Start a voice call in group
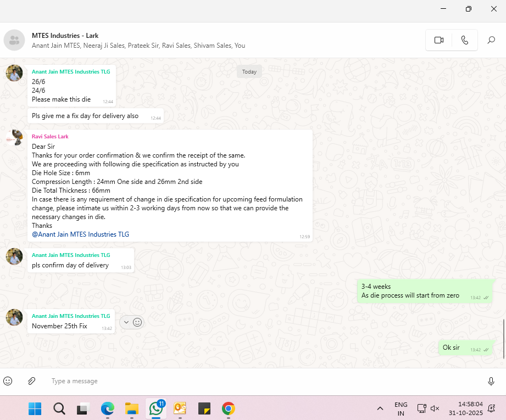Image resolution: width=506 pixels, height=420 pixels. pyautogui.click(x=465, y=40)
